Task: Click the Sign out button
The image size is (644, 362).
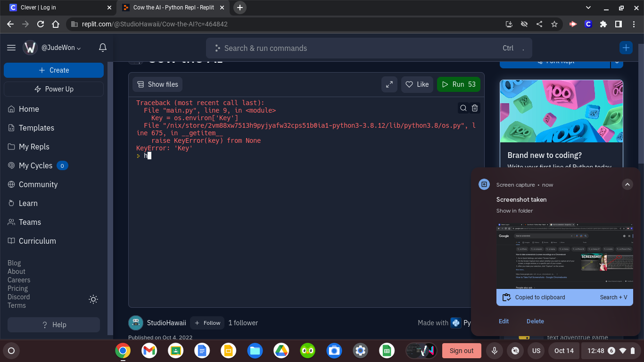Action: click(462, 351)
